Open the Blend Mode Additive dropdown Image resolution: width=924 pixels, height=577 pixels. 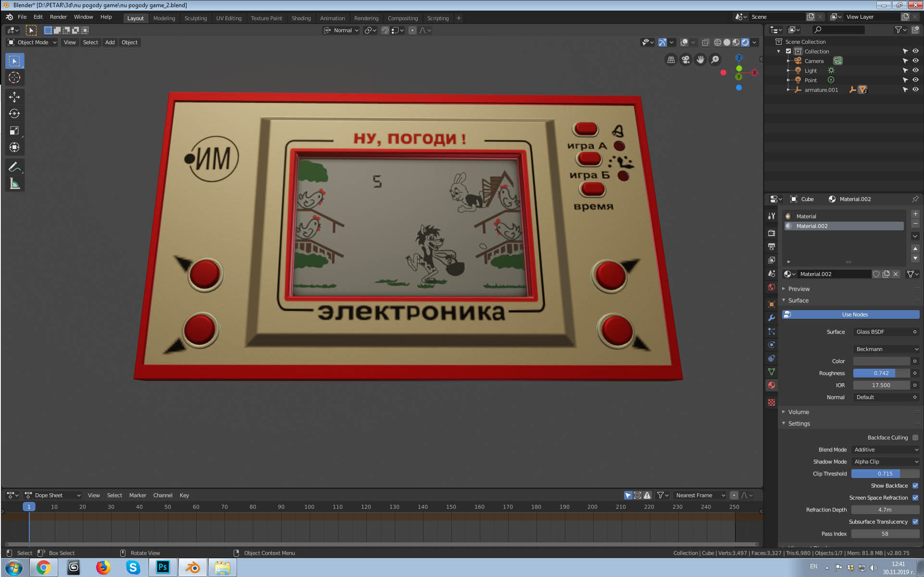coord(886,450)
